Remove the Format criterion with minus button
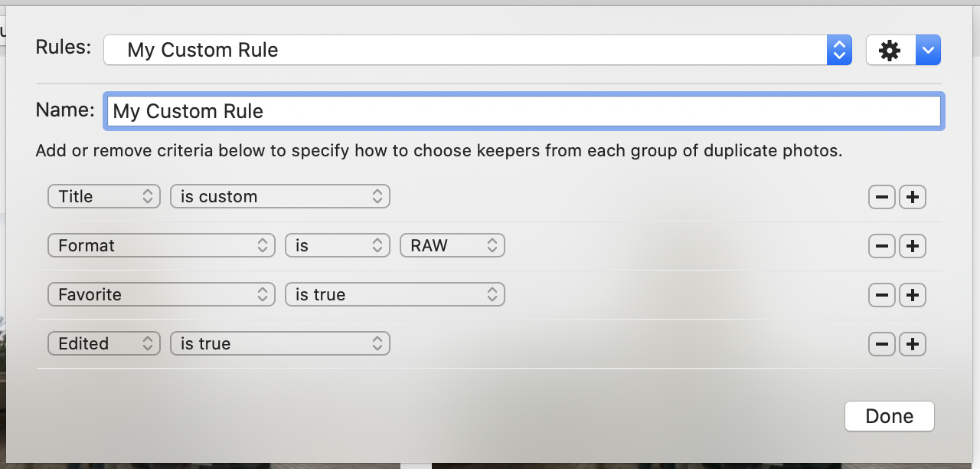This screenshot has width=980, height=469. [x=881, y=246]
